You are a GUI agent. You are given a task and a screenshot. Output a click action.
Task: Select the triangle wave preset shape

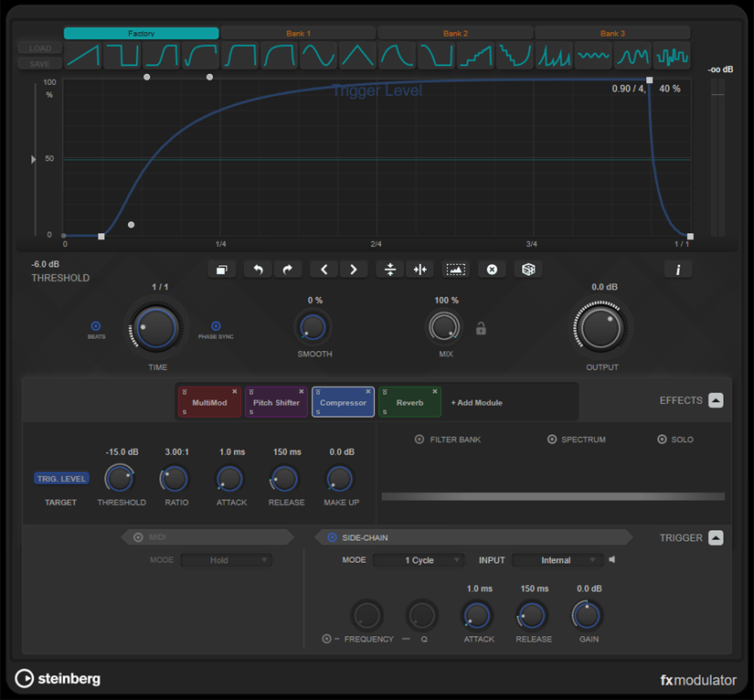pos(357,57)
